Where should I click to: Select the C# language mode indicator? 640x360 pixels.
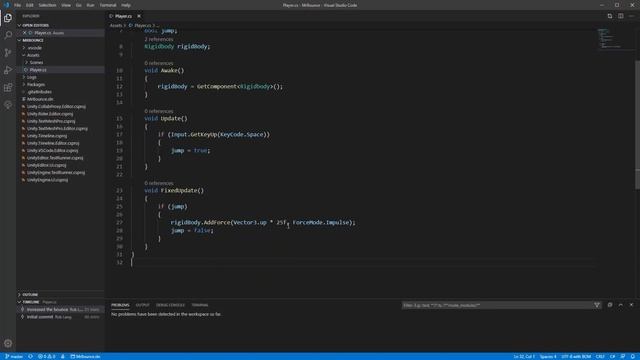tap(612, 356)
